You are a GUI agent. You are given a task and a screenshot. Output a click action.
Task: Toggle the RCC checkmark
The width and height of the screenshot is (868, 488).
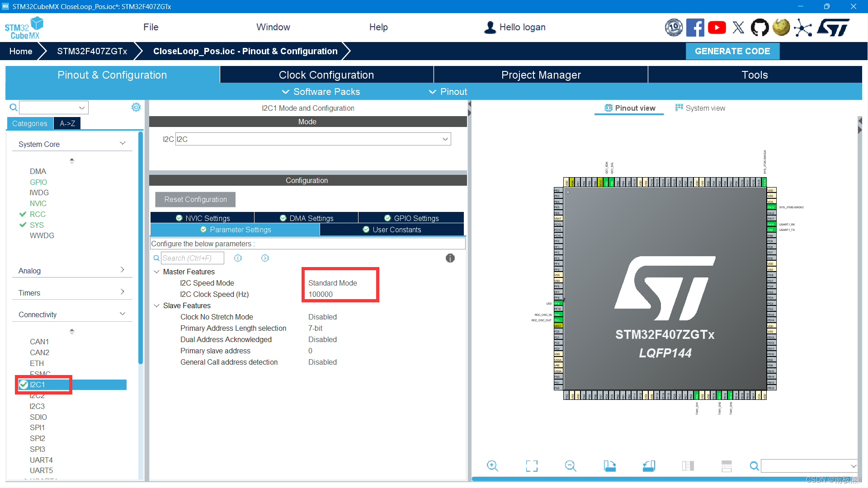pyautogui.click(x=23, y=214)
